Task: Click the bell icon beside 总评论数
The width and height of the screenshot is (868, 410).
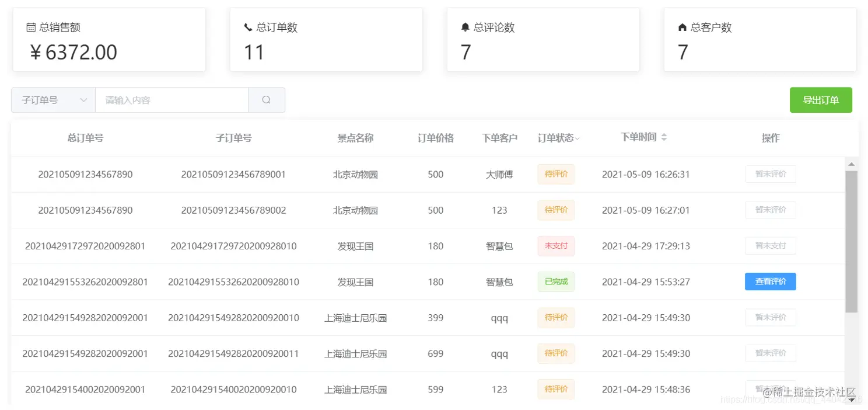Action: [x=465, y=27]
